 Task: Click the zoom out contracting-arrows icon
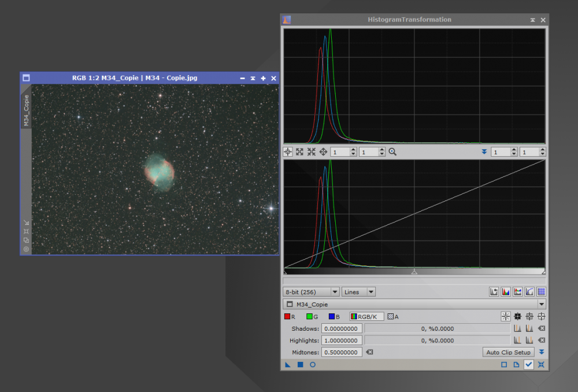pyautogui.click(x=312, y=152)
